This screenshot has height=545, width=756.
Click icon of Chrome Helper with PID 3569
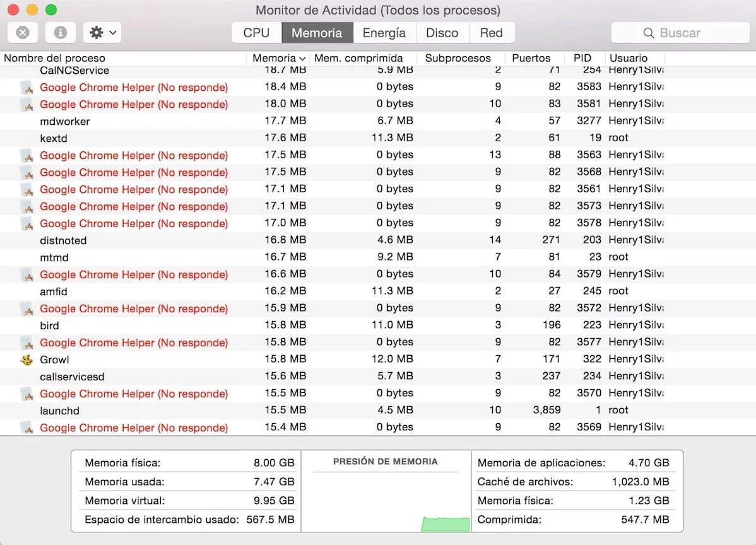click(x=27, y=428)
